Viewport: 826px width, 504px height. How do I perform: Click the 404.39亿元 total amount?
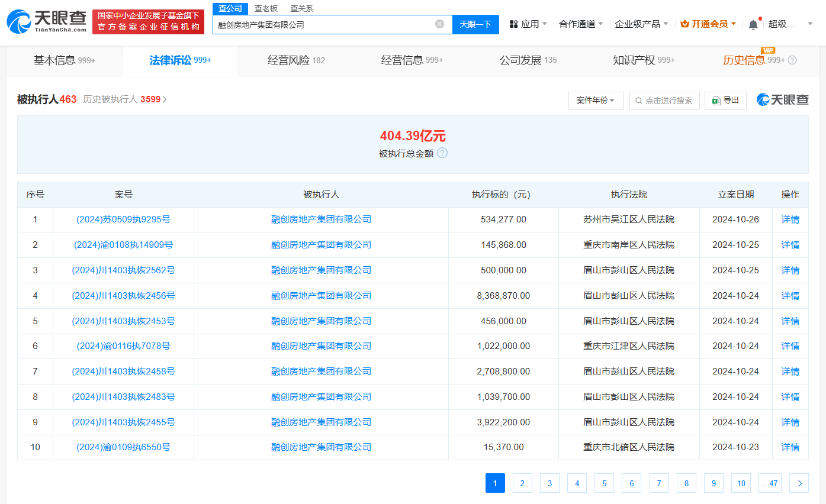[413, 136]
